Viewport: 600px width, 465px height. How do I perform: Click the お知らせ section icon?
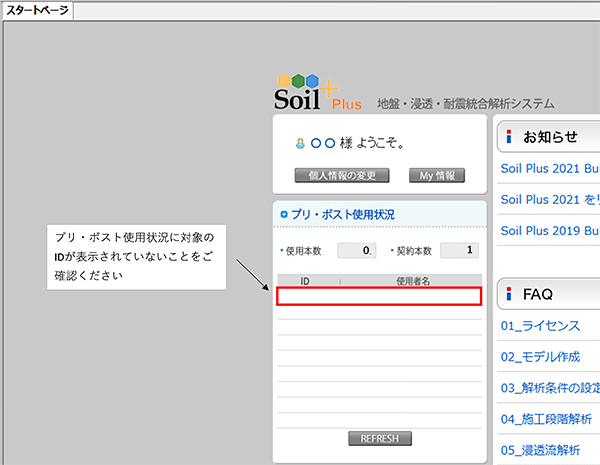pyautogui.click(x=509, y=138)
